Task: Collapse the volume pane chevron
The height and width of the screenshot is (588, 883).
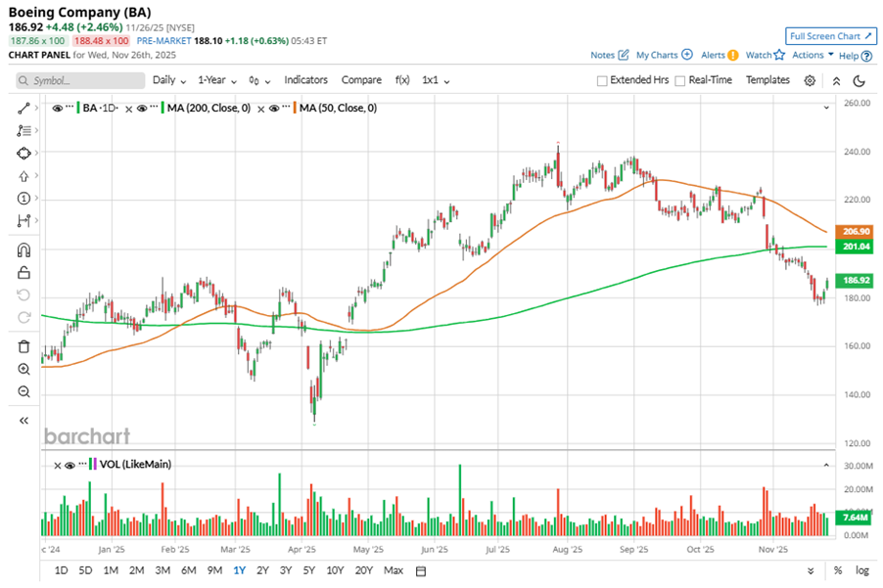Action: coord(826,465)
